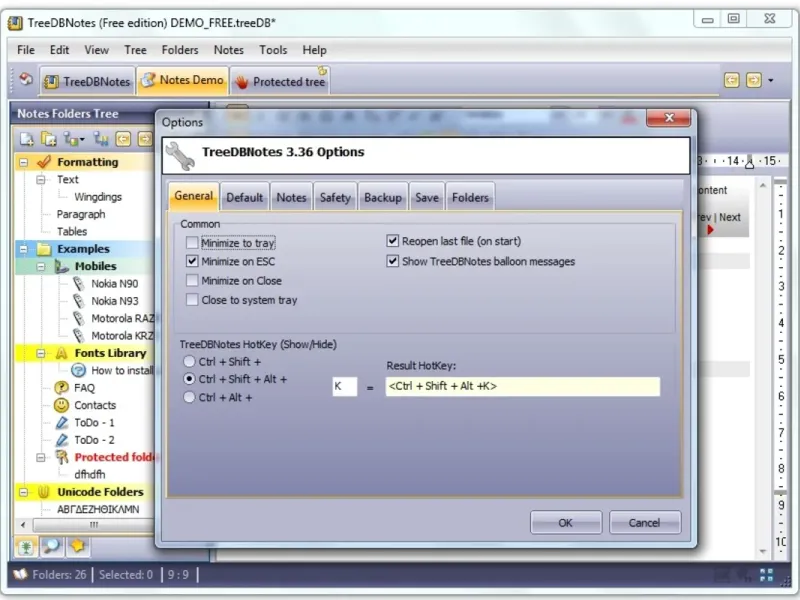Click the letter A icon beside Fonts Library

(x=62, y=353)
